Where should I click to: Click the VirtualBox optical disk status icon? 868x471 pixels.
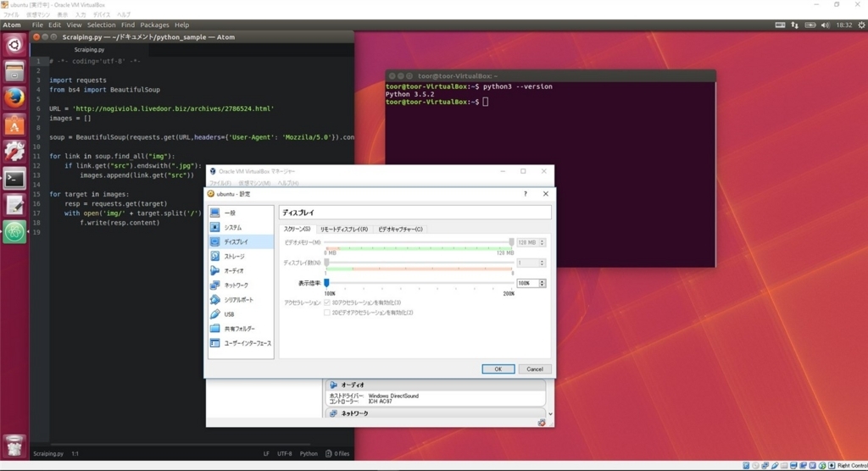(755, 465)
